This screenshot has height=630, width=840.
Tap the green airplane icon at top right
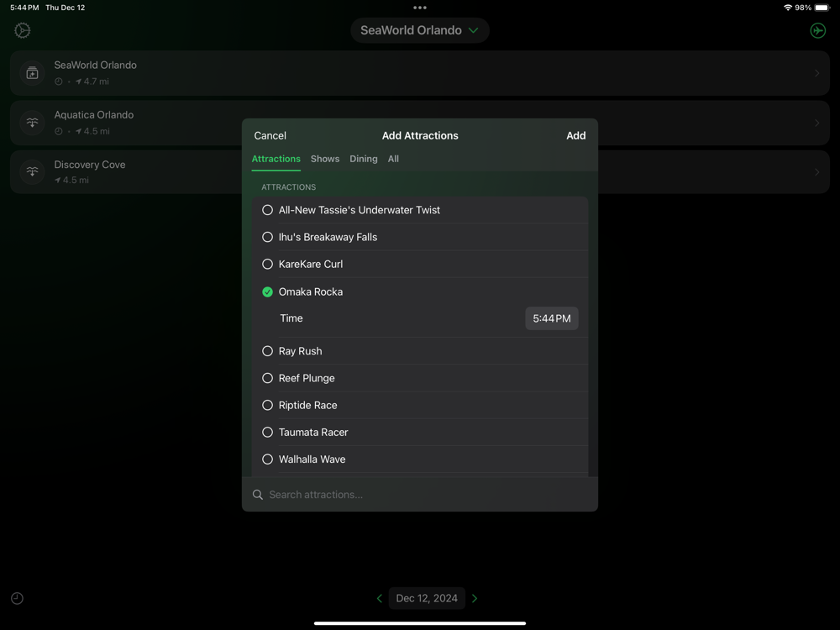click(x=817, y=30)
